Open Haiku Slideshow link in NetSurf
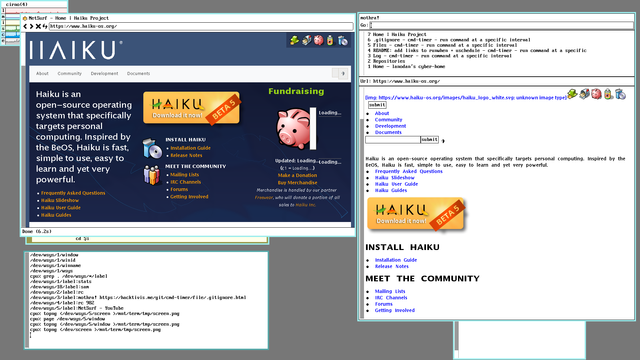 click(60, 200)
